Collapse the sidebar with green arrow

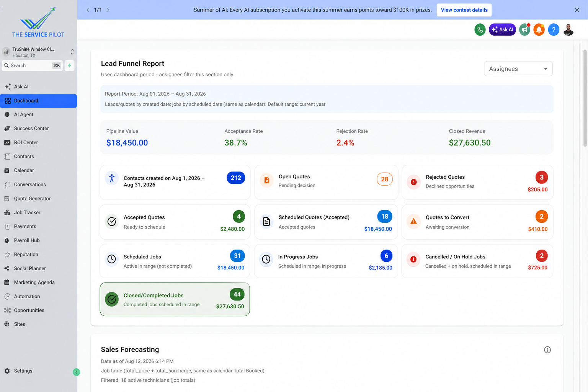pyautogui.click(x=77, y=372)
